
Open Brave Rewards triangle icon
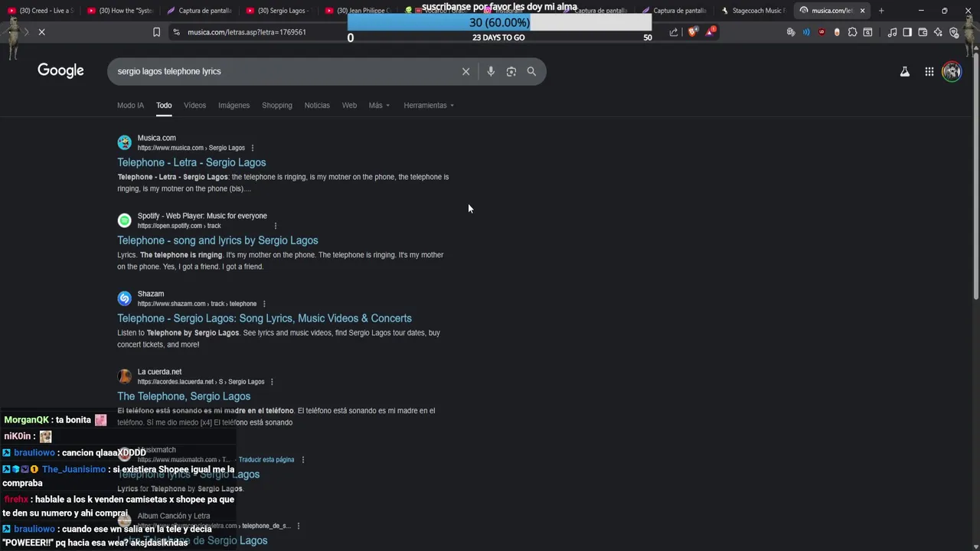tap(710, 32)
